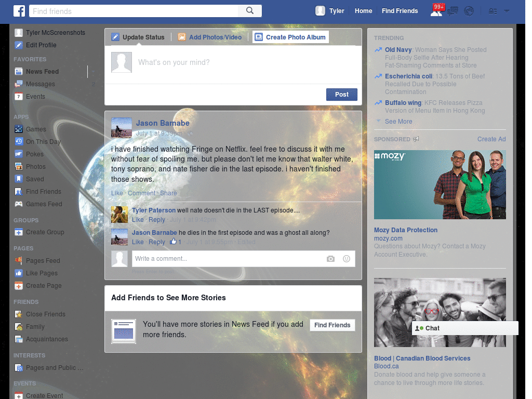Click the What's on your mind box
Viewport: 532px width, 399px height.
pyautogui.click(x=233, y=64)
